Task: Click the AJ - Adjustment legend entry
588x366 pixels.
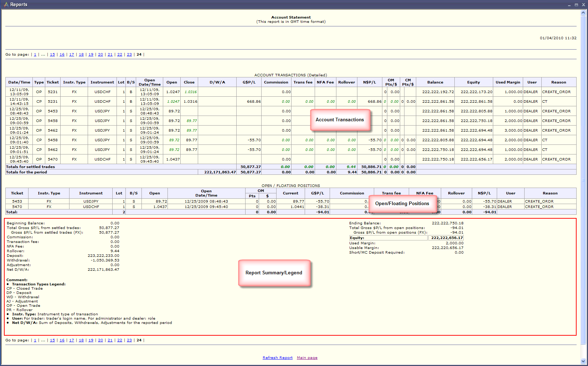Action: [22, 301]
